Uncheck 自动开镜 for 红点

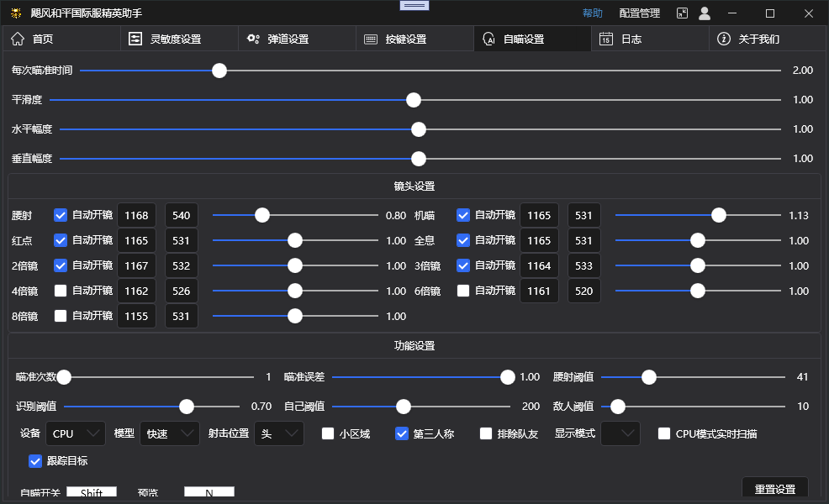click(x=61, y=240)
